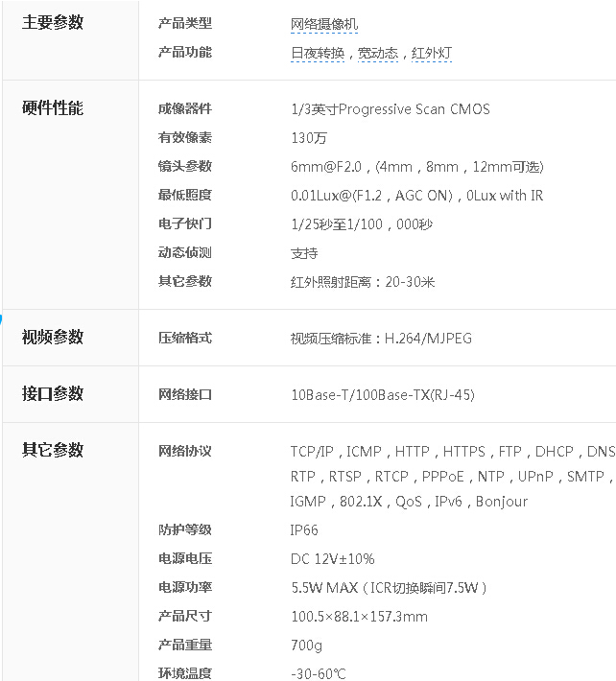Click the 视频压缩标准：H.264/MJPEG value
Image resolution: width=616 pixels, height=681 pixels.
tap(381, 339)
